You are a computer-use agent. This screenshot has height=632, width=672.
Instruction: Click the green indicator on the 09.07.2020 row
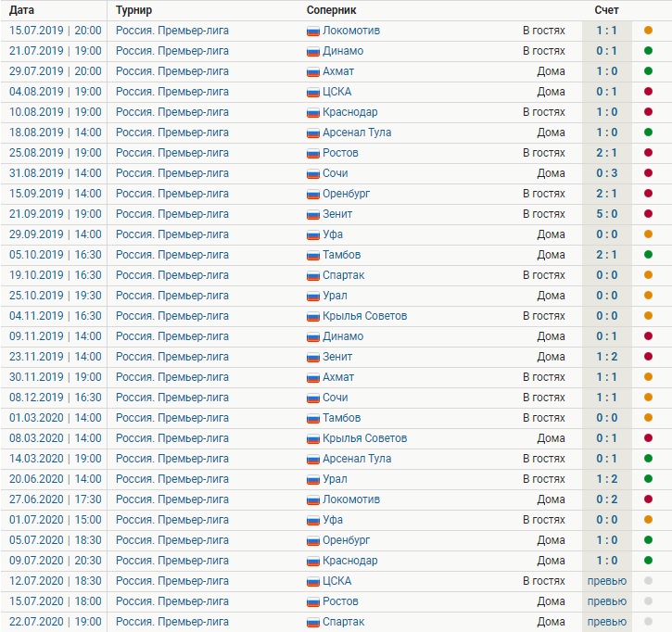pyautogui.click(x=648, y=561)
